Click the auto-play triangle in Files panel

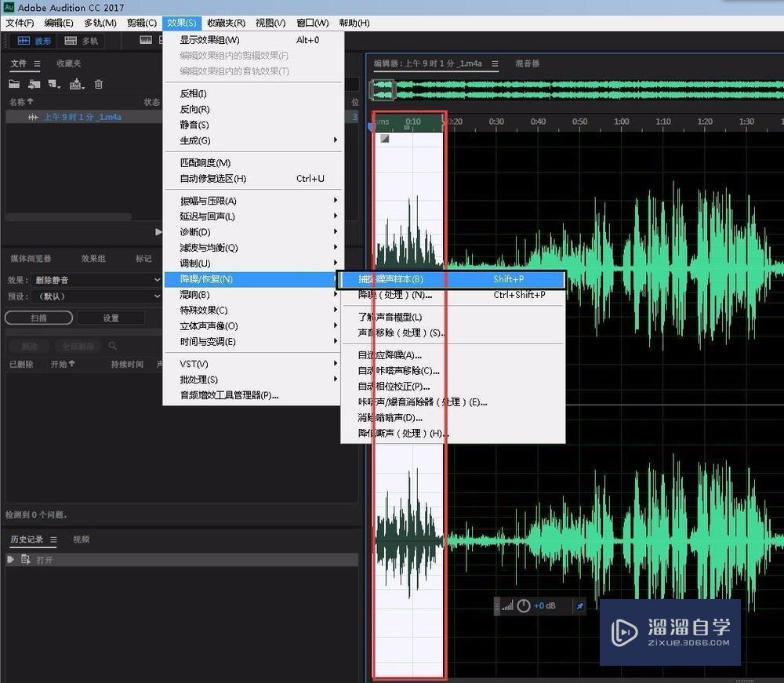tap(158, 232)
